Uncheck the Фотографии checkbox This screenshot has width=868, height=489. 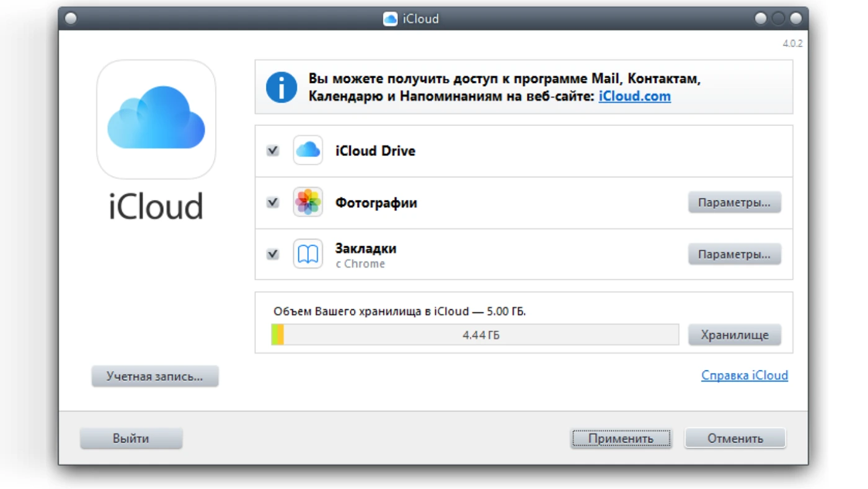[273, 202]
